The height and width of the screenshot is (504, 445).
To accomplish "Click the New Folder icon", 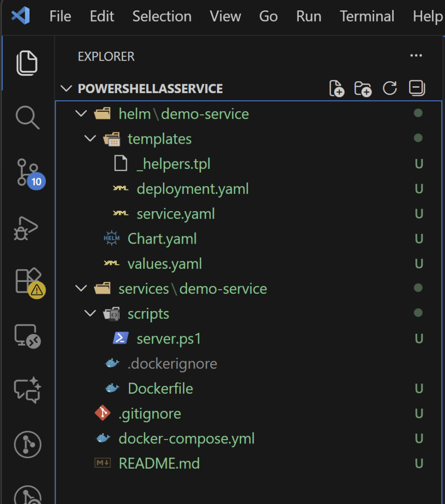I will tap(363, 89).
